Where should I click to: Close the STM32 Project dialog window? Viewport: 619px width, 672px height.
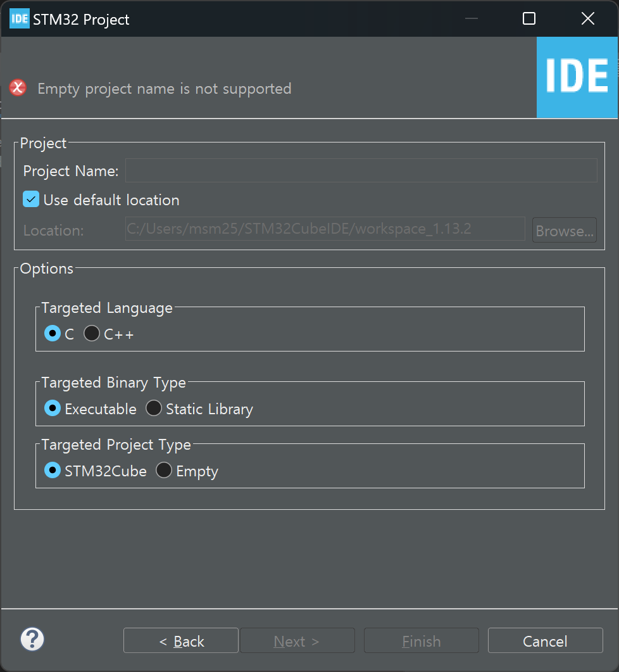(x=588, y=18)
